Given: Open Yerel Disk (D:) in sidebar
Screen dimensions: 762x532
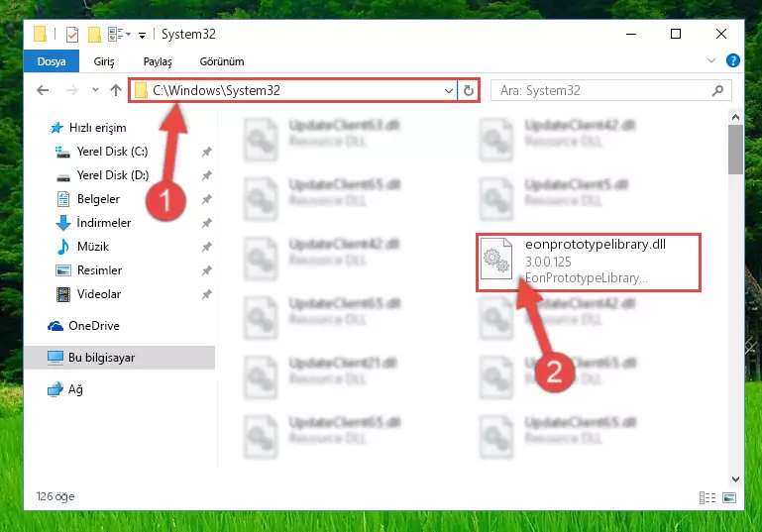Looking at the screenshot, I should [102, 175].
